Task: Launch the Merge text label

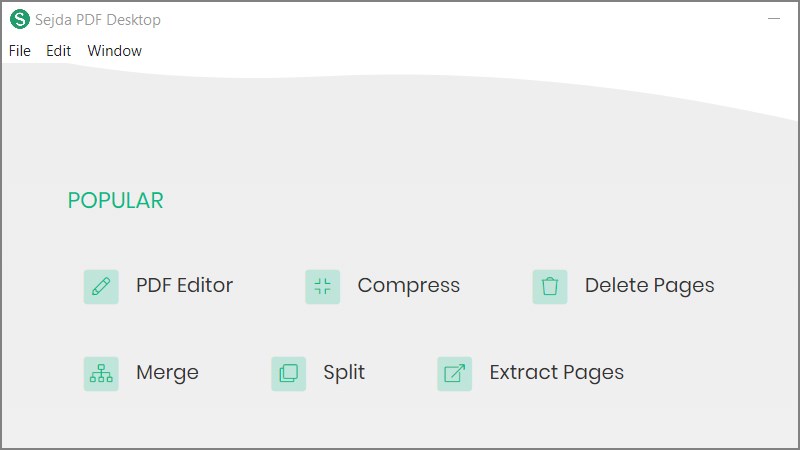Action: [x=167, y=373]
